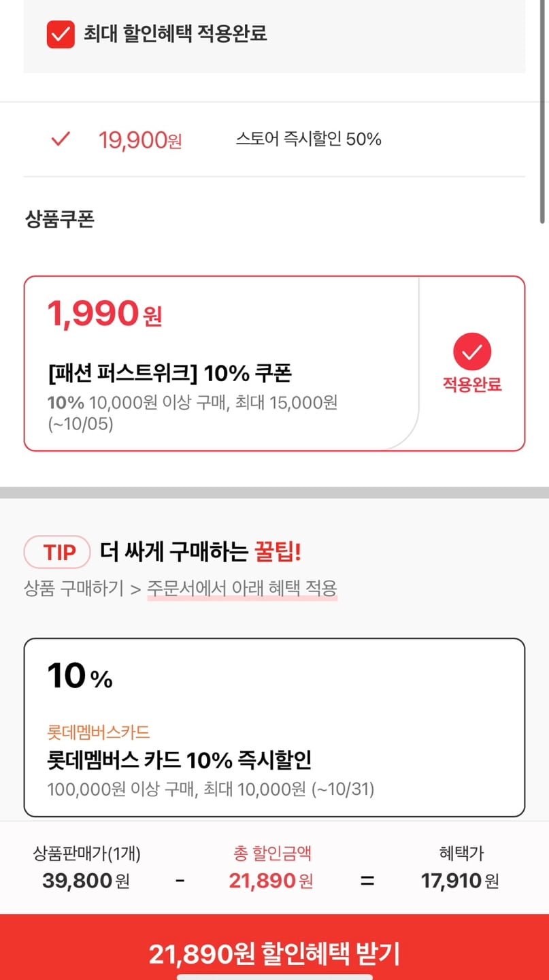Image resolution: width=549 pixels, height=980 pixels.
Task: Tap the 1,990원 coupon amount
Action: click(104, 314)
